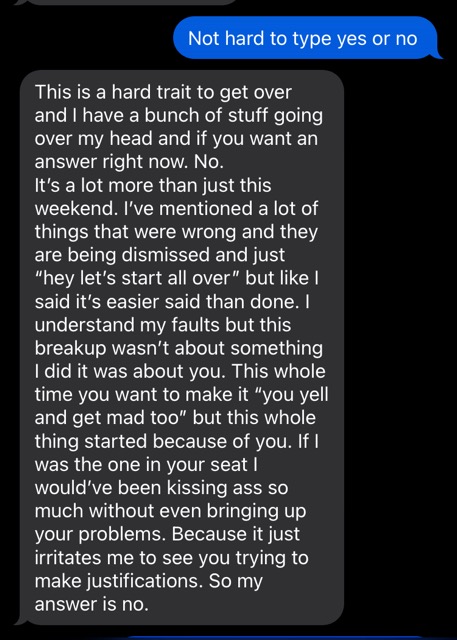Click the line "would've been kissing ass so"

click(x=162, y=488)
